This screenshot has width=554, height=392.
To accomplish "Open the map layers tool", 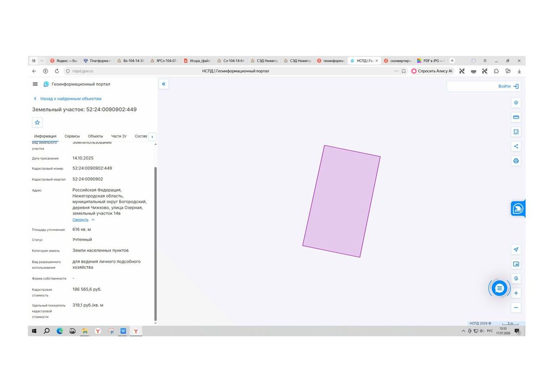I will 516,103.
